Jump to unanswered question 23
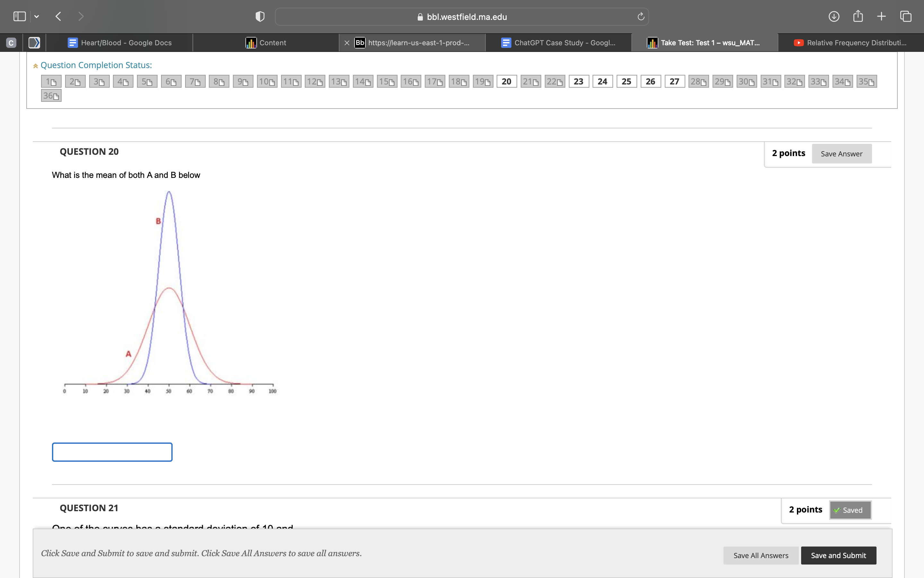924x578 pixels. 579,82
